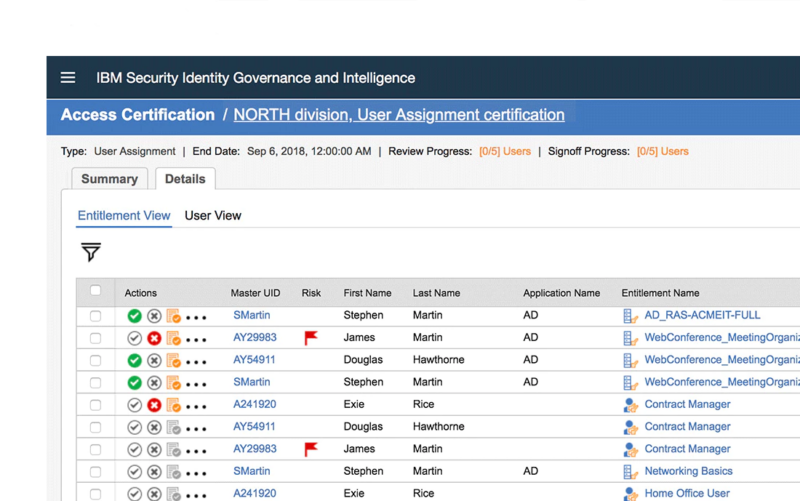
Task: Click redirect icon in Douglas Hawthorne's WebConference row
Action: (x=173, y=361)
